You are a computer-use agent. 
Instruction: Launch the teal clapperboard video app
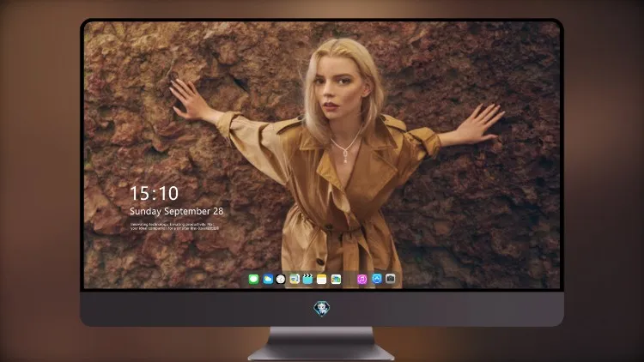pos(307,280)
